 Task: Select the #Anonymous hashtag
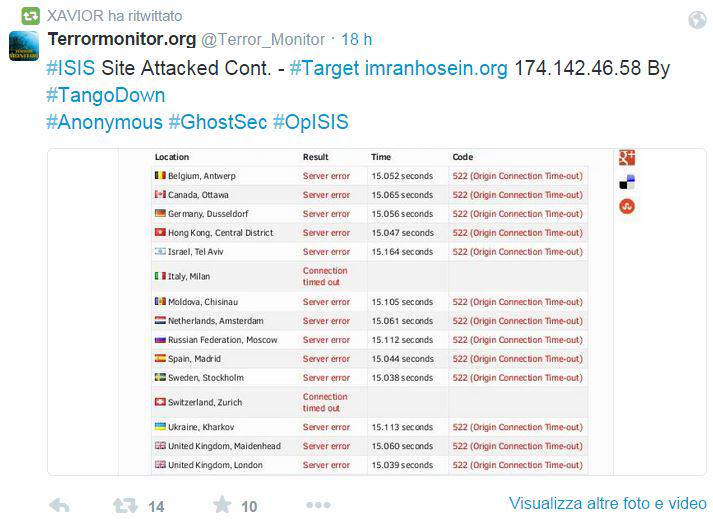click(104, 122)
